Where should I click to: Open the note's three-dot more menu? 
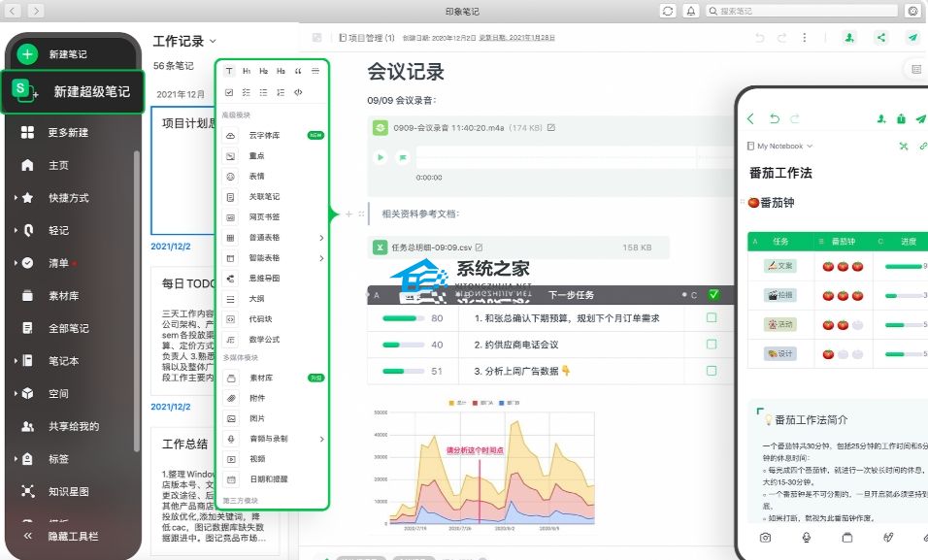pyautogui.click(x=805, y=38)
